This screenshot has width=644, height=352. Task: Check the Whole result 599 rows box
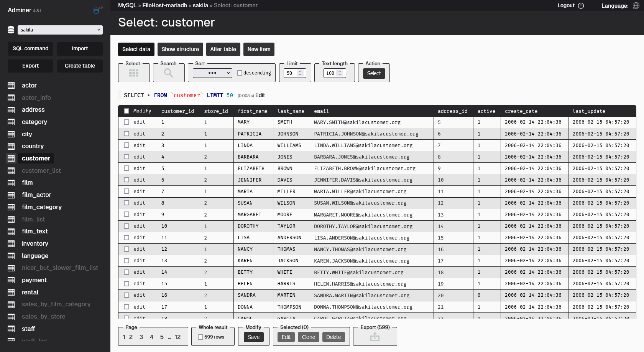pos(200,337)
